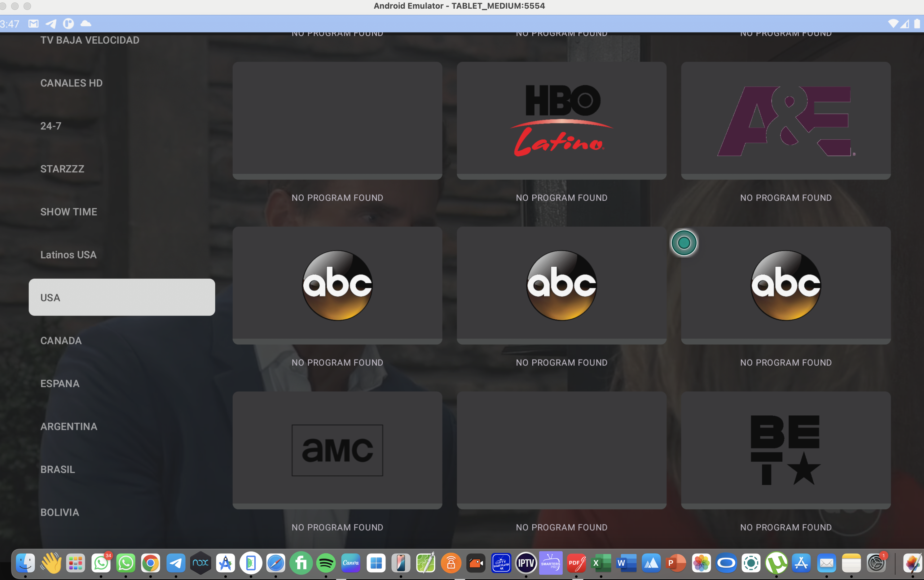Open the Latinos USA category
The height and width of the screenshot is (580, 924).
click(x=68, y=254)
